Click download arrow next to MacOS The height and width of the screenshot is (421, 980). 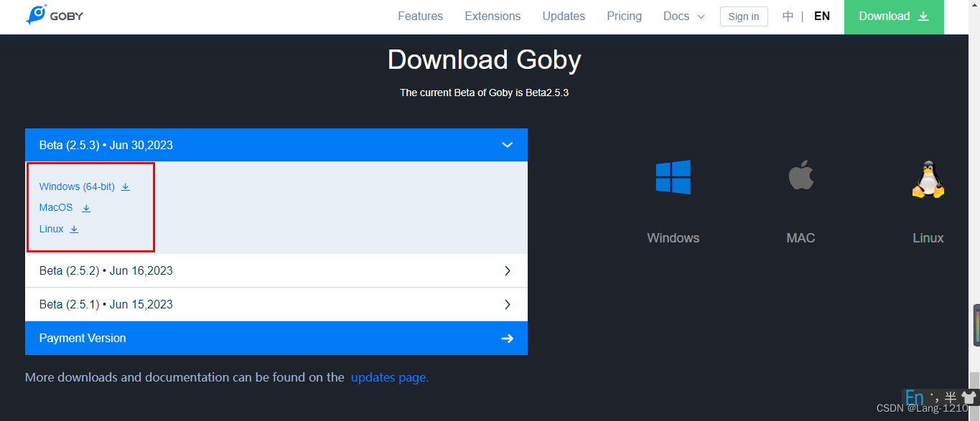point(86,208)
